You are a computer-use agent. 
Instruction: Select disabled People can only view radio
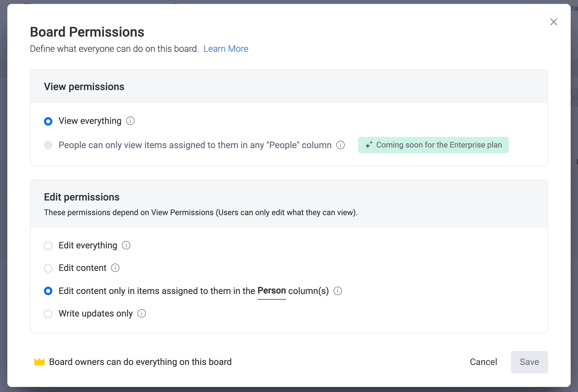coord(48,145)
